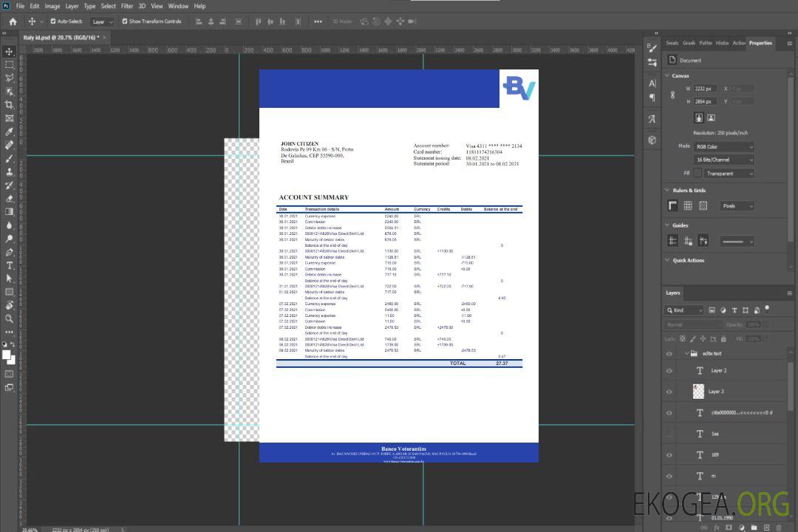The height and width of the screenshot is (532, 798).
Task: Open the File menu
Action: 21,6
